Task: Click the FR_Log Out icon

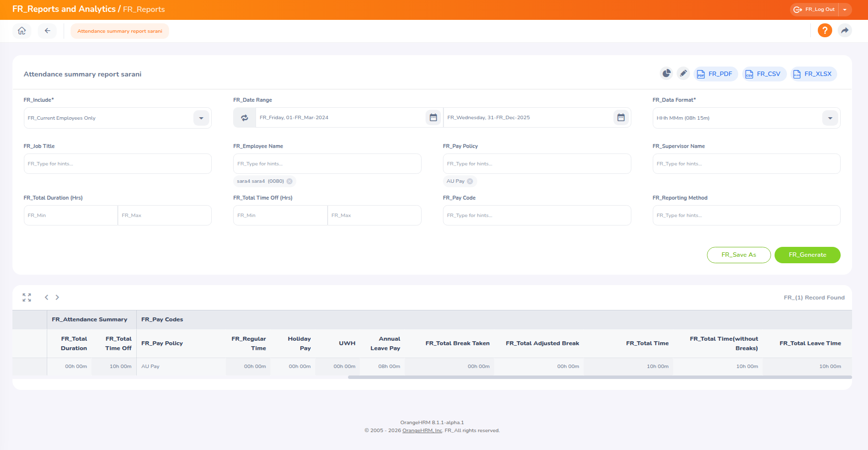Action: (797, 9)
